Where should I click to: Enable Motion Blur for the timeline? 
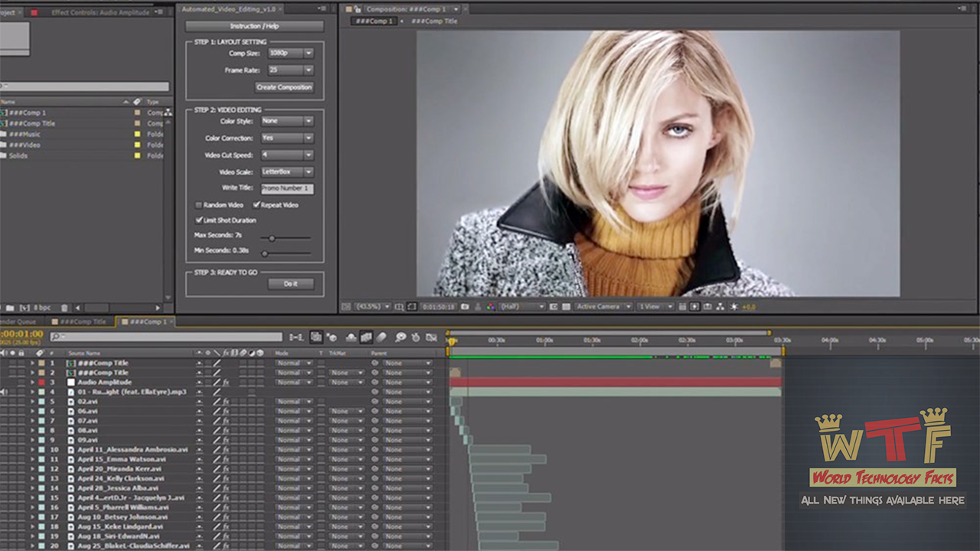click(x=367, y=337)
